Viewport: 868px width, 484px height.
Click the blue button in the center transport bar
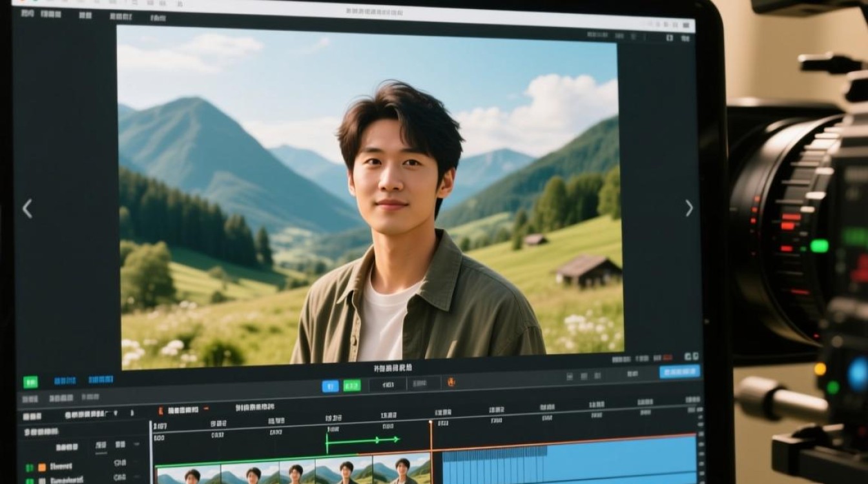coord(330,387)
